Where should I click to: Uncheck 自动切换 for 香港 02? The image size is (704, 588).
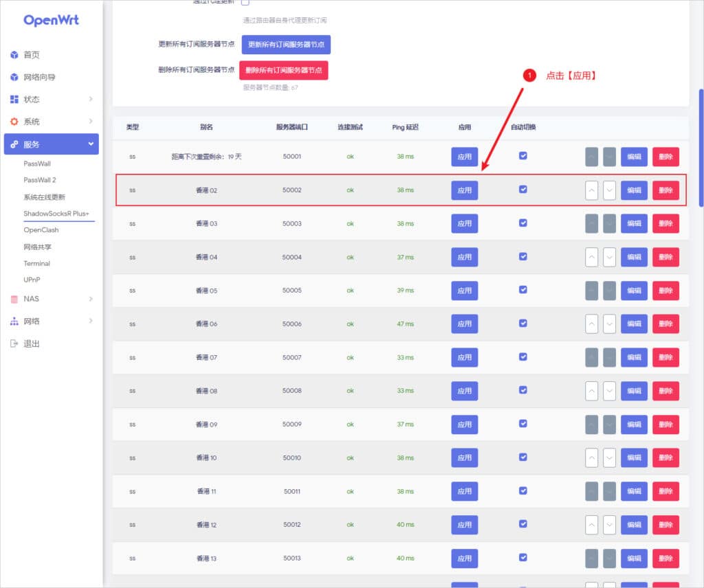click(523, 189)
